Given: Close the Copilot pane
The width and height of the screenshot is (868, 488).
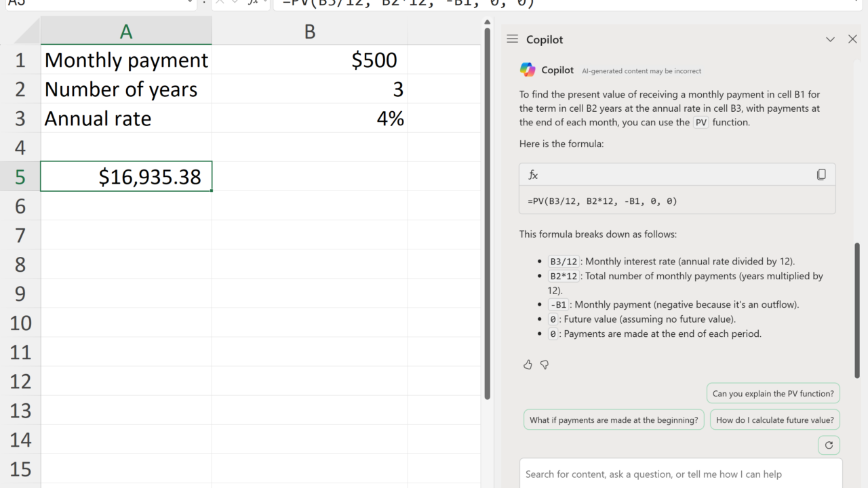Looking at the screenshot, I should click(x=852, y=39).
